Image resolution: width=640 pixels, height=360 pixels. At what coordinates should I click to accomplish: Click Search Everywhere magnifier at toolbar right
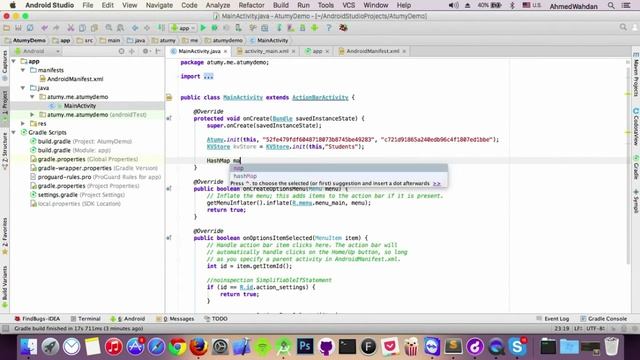coord(623,27)
